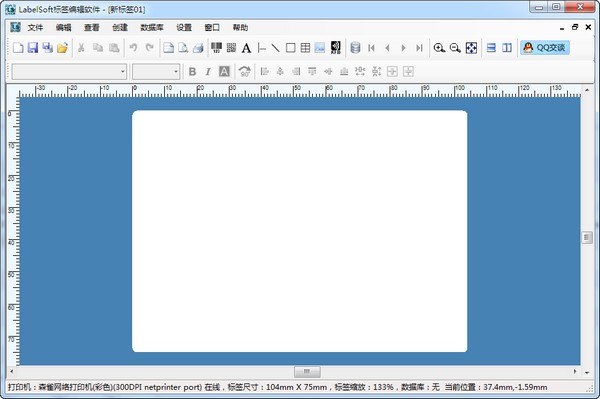Center selected objects horizontally

[280, 72]
